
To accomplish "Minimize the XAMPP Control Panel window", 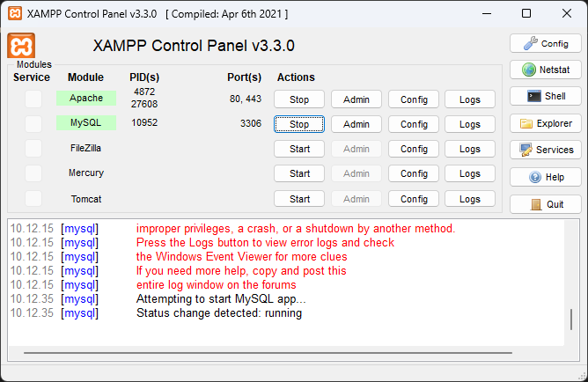I will point(487,13).
